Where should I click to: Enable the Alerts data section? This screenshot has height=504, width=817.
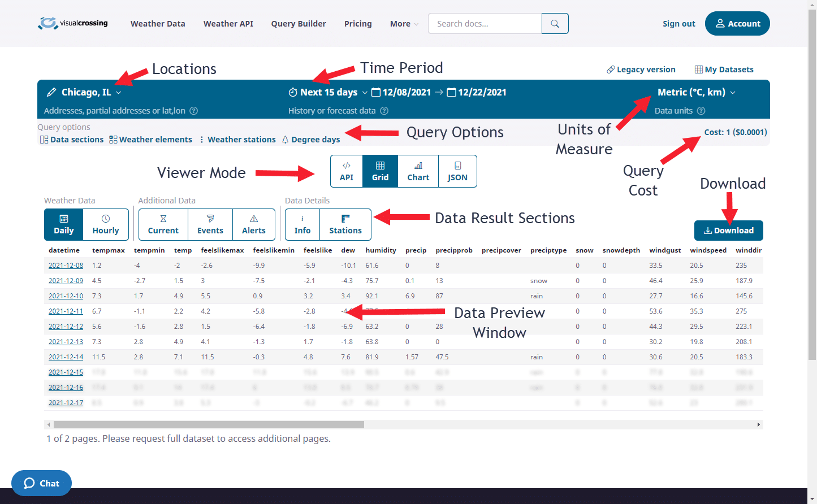point(254,224)
